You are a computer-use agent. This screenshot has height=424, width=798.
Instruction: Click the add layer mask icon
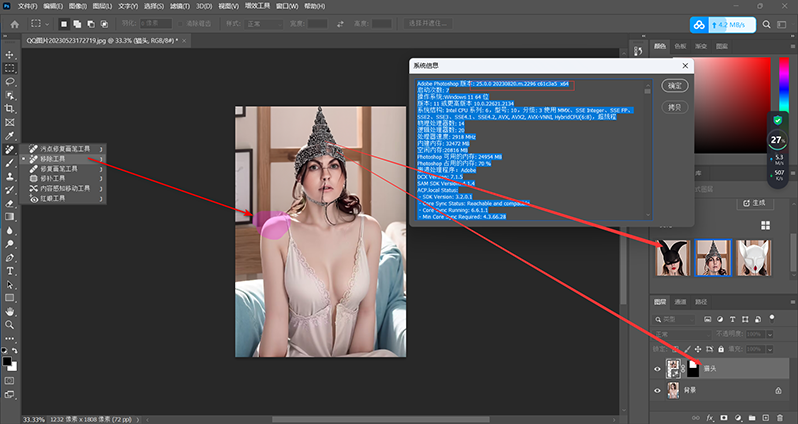pyautogui.click(x=724, y=418)
